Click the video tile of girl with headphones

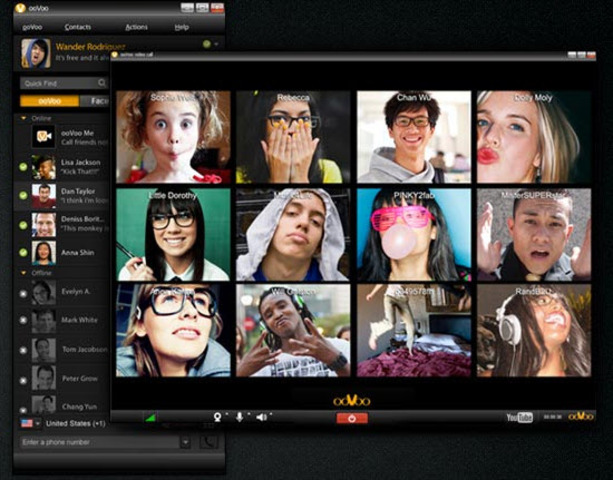coord(534,330)
